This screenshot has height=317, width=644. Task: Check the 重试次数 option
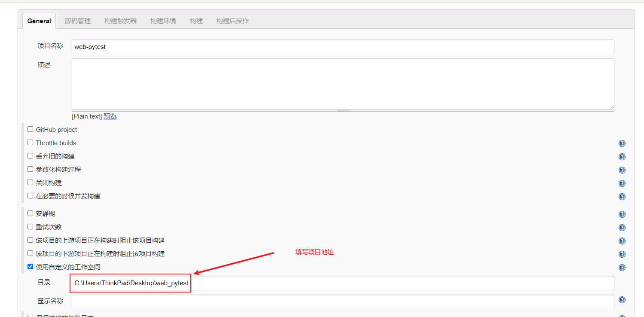(30, 226)
